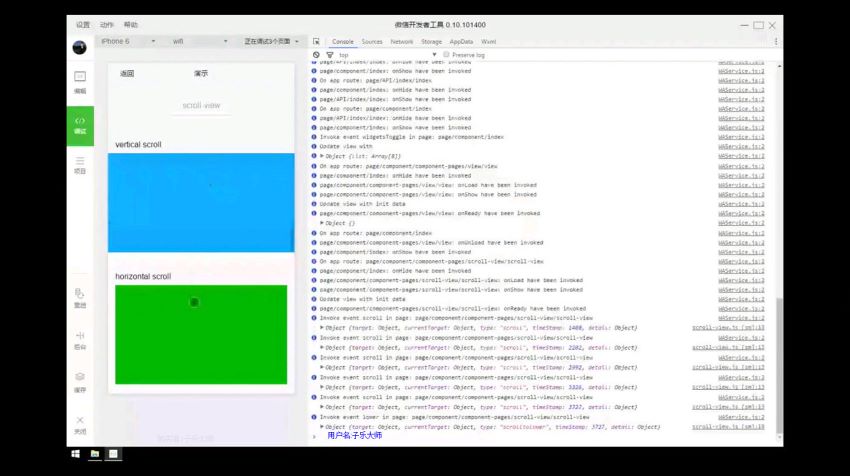Click the 'horizontal scroll' heading in the simulator
Screen dimensions: 850x476
tap(143, 276)
